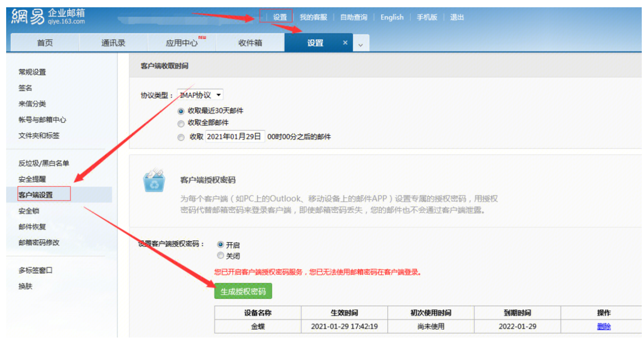The width and height of the screenshot is (644, 342).
Task: Click the 生成授权密码 green button
Action: (243, 292)
